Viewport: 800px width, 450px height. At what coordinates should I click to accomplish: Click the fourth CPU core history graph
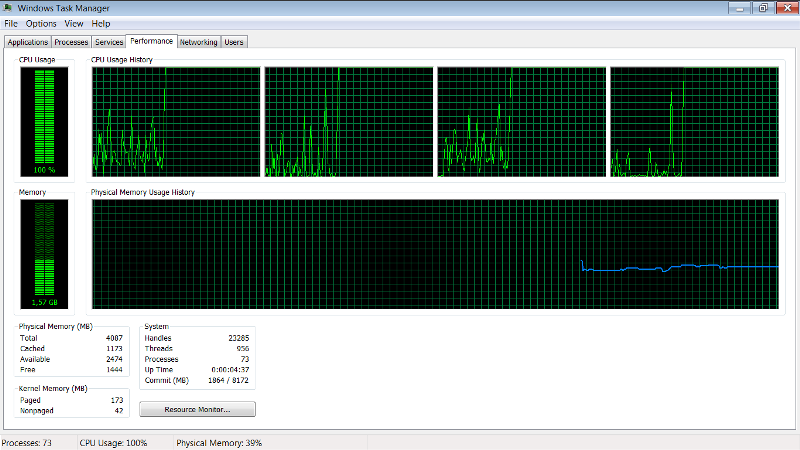point(694,122)
